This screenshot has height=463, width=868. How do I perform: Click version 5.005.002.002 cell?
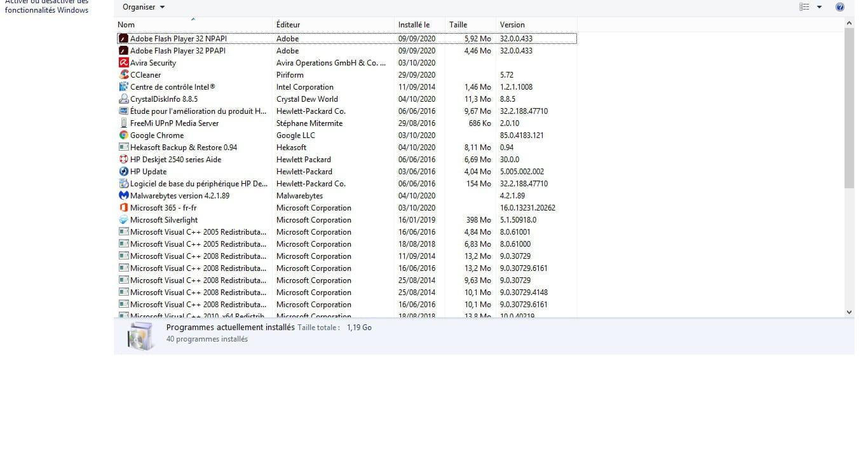pyautogui.click(x=522, y=172)
